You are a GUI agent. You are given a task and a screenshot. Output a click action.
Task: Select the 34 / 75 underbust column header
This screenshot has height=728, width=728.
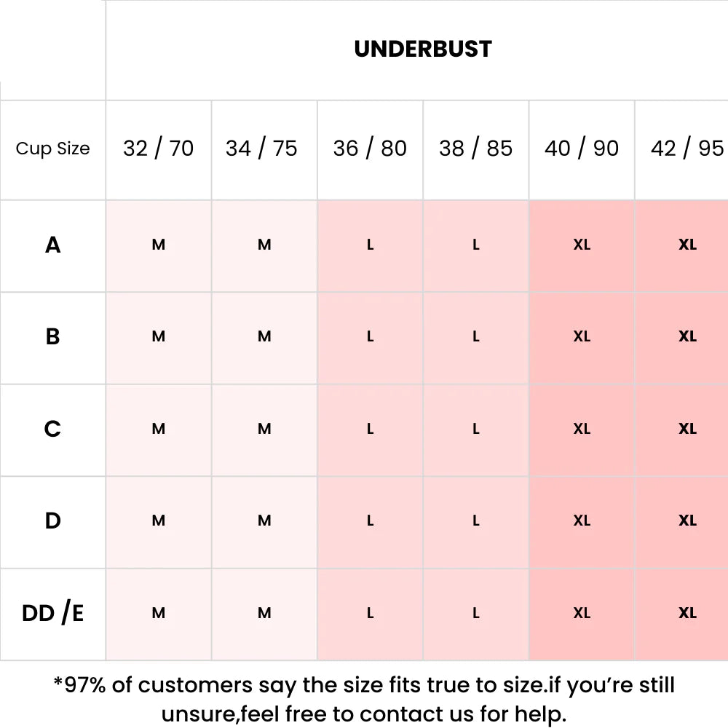coord(261,149)
